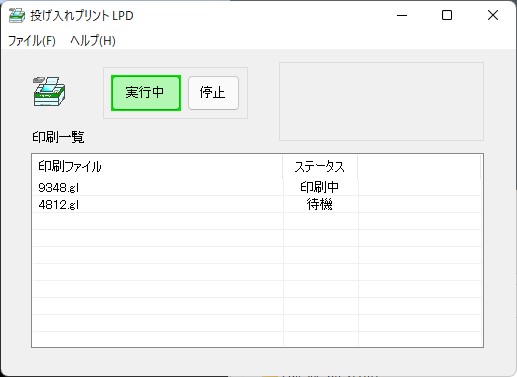517x377 pixels.
Task: Click the title bar text 投げ入れプリント LPD
Action: pos(82,16)
